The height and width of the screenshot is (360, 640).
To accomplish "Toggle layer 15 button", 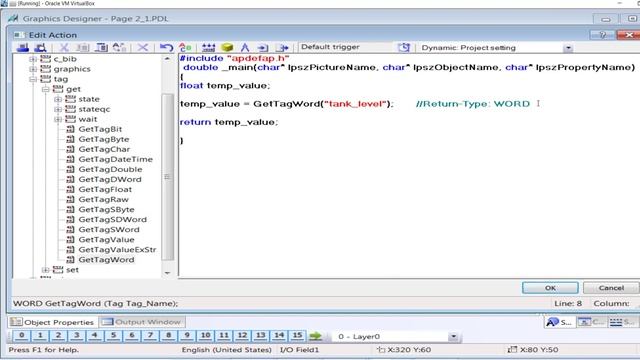I will (x=297, y=336).
